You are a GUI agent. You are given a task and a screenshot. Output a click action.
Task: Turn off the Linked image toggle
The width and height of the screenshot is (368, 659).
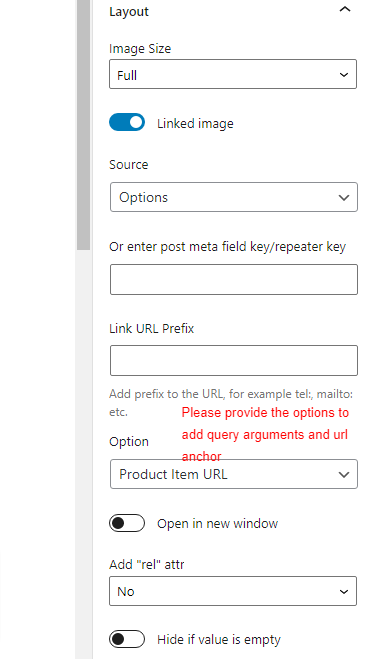pos(127,122)
